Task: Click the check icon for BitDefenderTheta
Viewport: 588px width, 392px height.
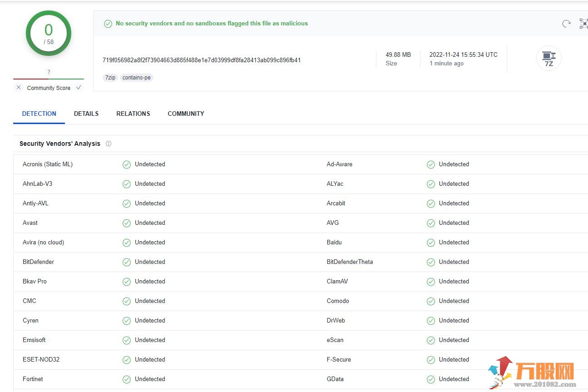Action: [431, 262]
